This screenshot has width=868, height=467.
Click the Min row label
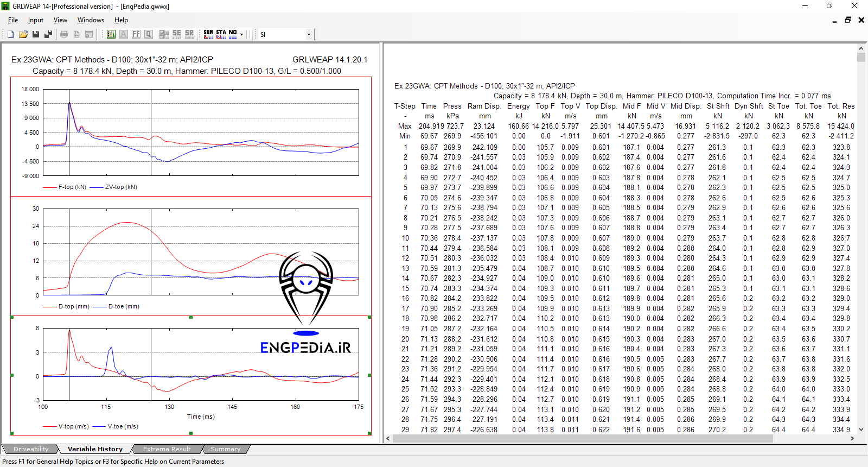pyautogui.click(x=405, y=136)
